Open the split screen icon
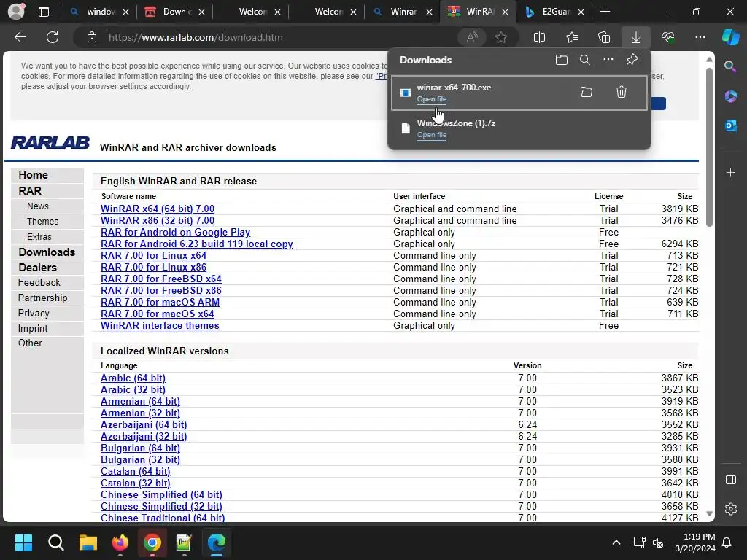This screenshot has height=560, width=747. (539, 37)
